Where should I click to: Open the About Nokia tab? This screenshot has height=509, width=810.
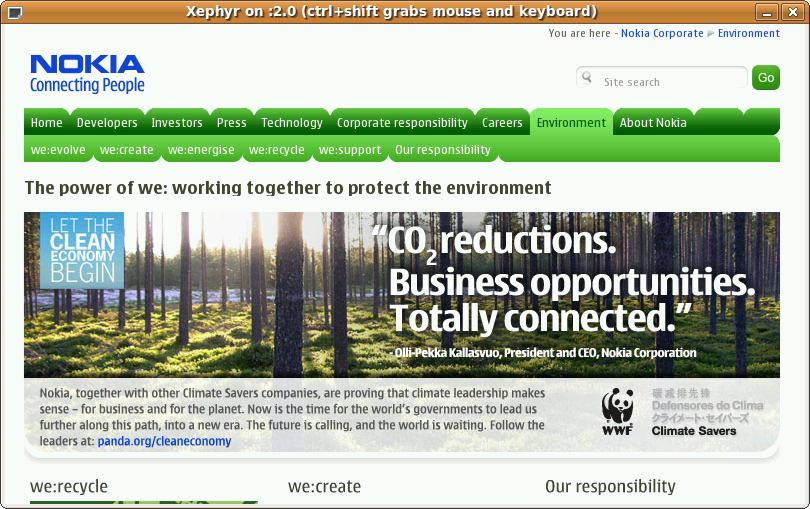[653, 123]
